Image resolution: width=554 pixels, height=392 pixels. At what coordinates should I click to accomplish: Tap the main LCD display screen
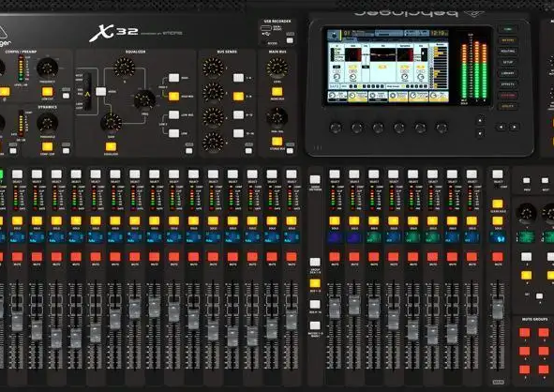point(388,66)
